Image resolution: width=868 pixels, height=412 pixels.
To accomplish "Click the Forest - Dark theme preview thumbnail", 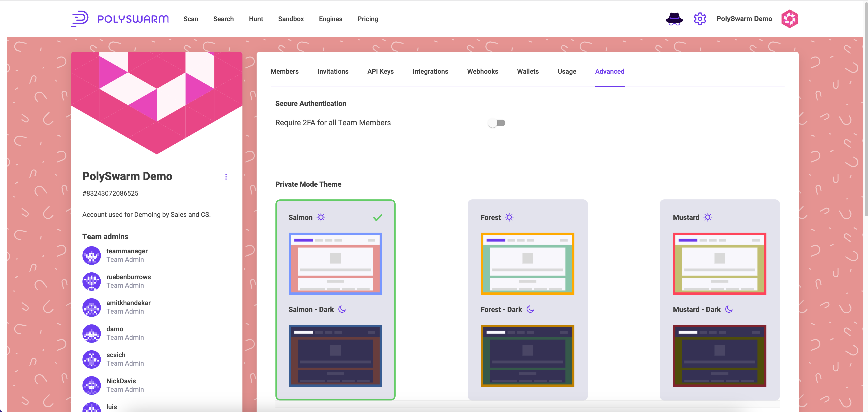I will tap(527, 355).
